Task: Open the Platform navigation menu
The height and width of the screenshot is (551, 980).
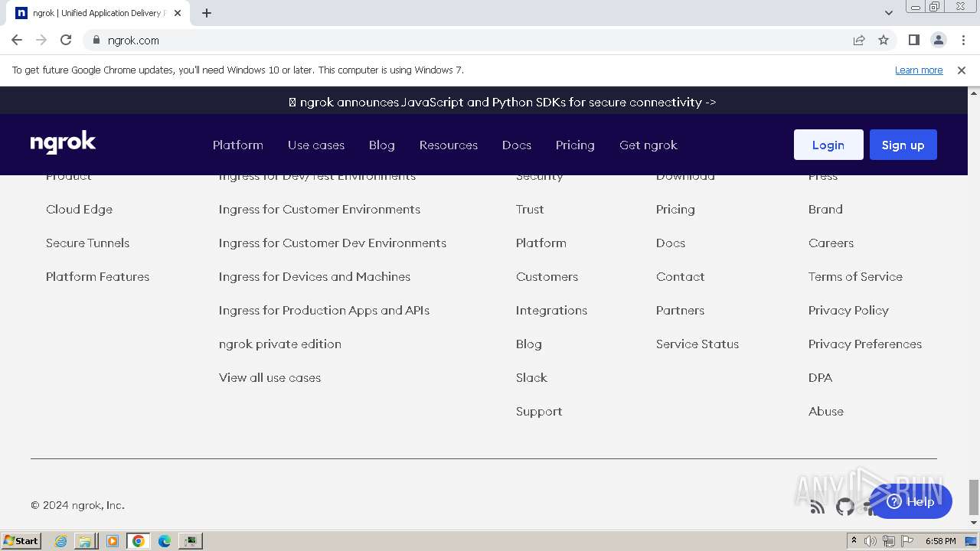Action: tap(238, 145)
